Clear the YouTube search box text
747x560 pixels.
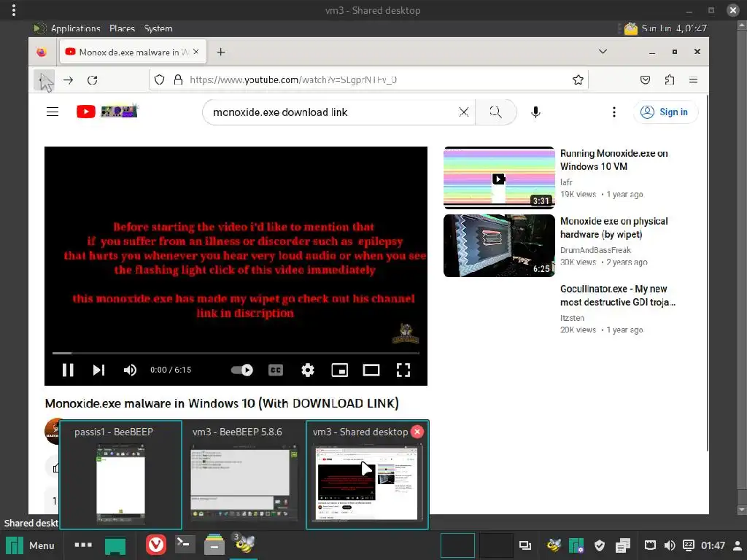(x=463, y=112)
